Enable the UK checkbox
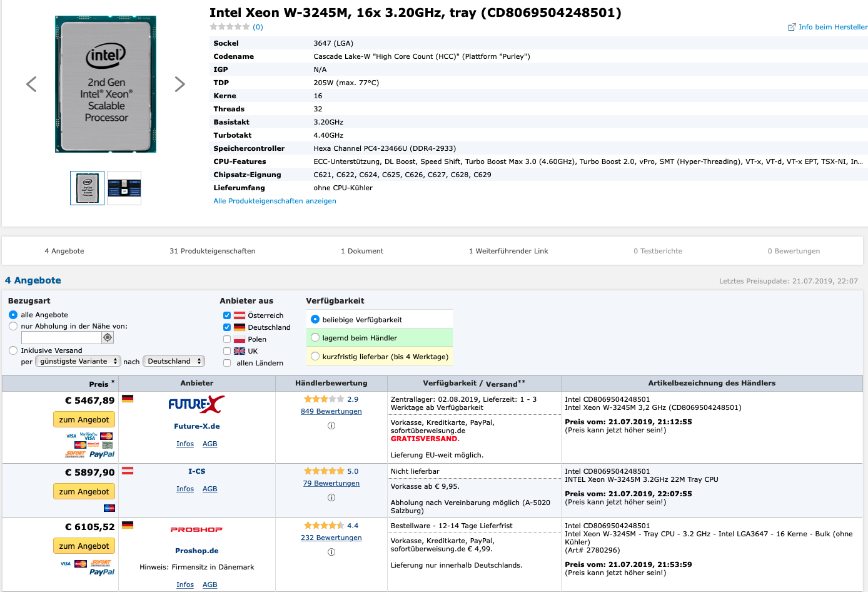Screen dimensions: 868x592 [x=227, y=351]
